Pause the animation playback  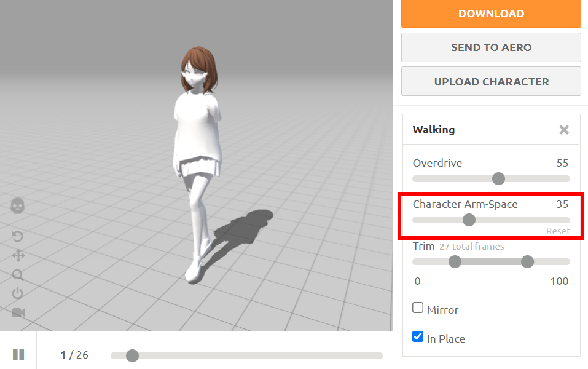18,354
